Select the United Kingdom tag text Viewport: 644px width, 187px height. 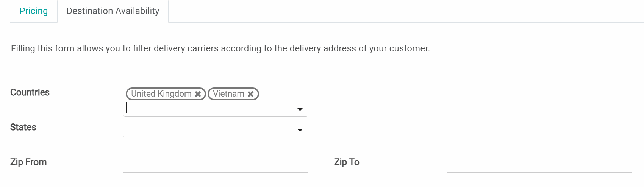[161, 94]
